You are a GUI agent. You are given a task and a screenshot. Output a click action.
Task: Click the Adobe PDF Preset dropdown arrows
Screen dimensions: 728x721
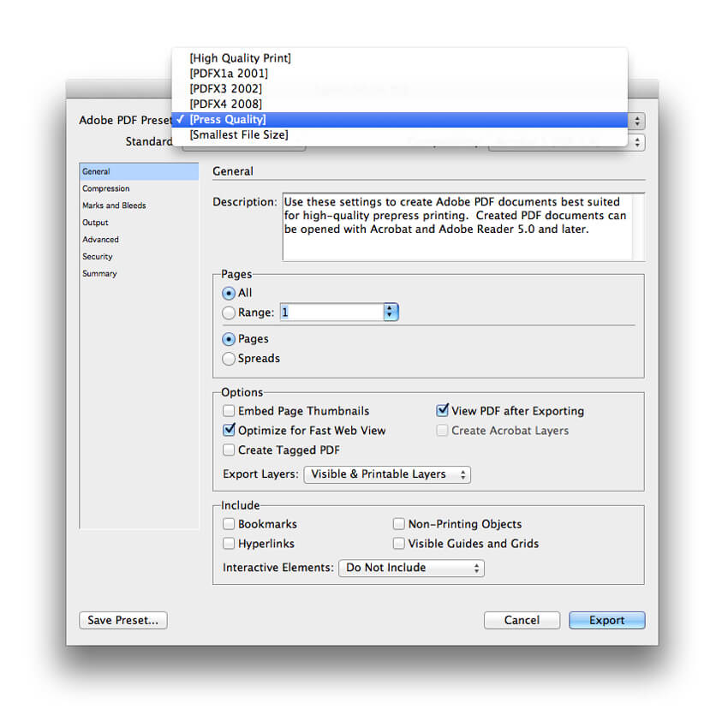(x=637, y=122)
